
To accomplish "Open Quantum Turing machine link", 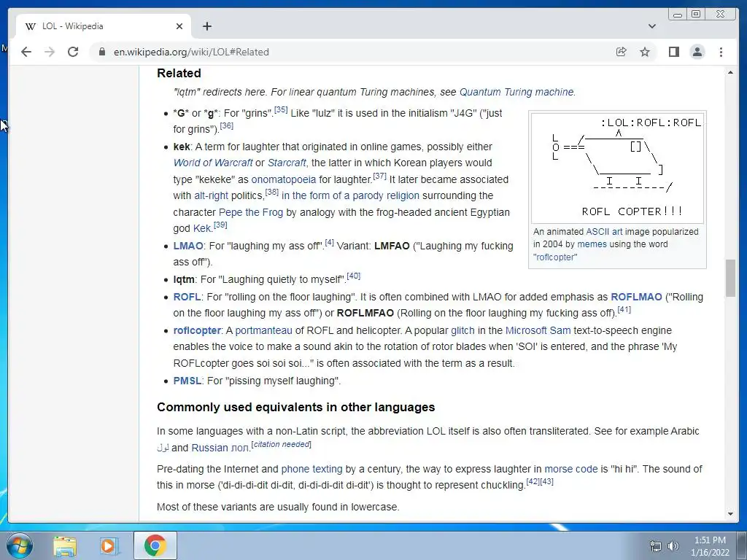I will (516, 92).
